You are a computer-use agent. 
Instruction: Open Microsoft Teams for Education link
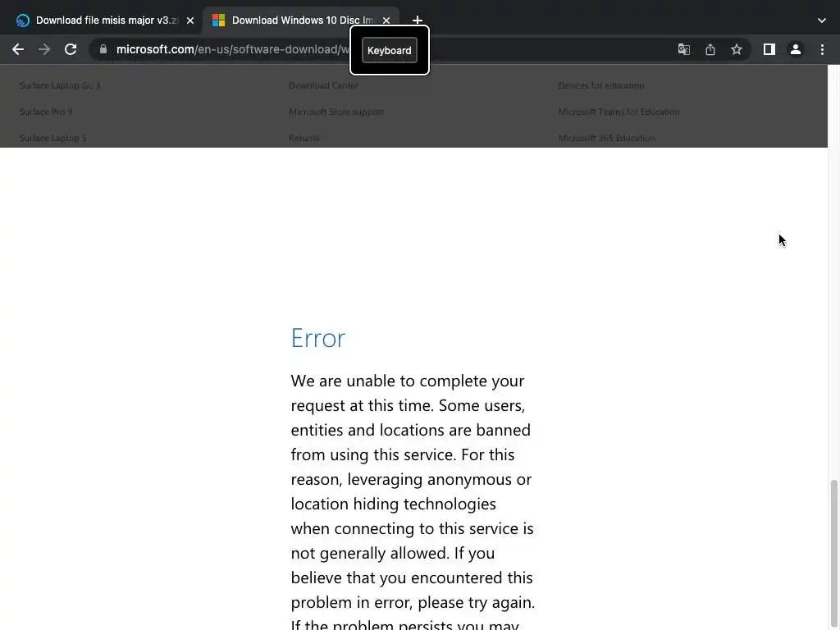coord(619,112)
